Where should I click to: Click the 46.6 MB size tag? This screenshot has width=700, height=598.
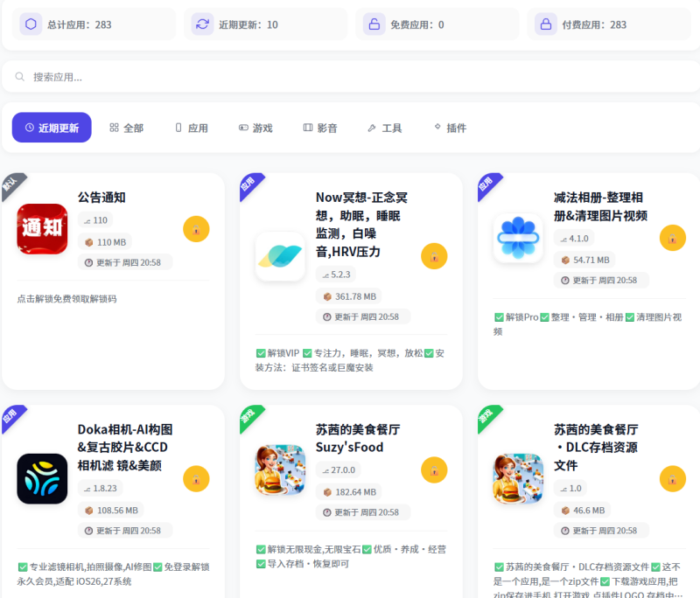(584, 511)
